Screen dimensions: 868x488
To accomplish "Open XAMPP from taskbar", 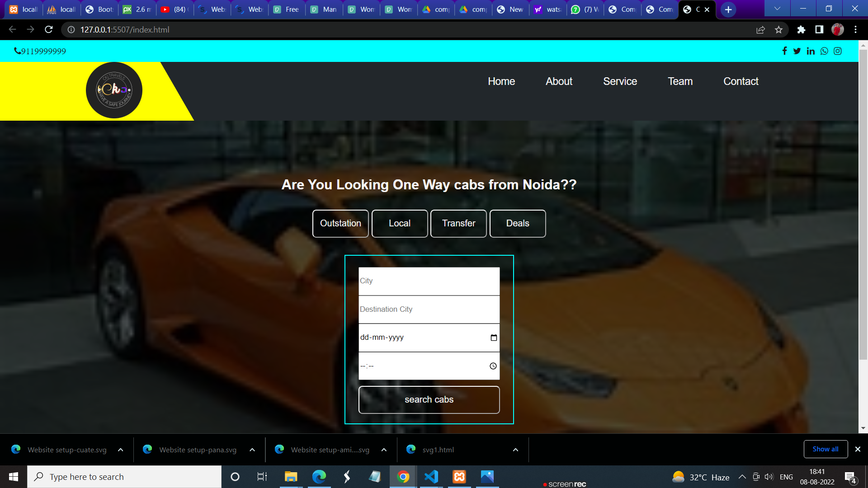I will click(459, 477).
